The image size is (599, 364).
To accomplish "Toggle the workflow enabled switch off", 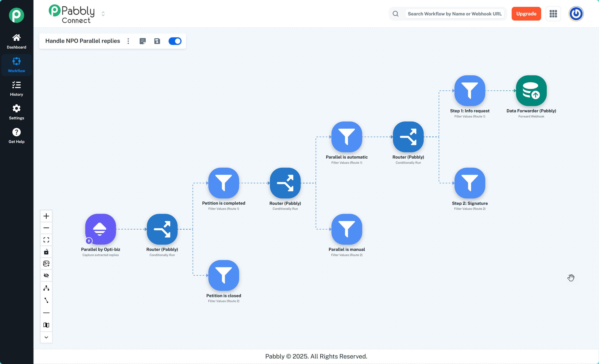I will [175, 41].
